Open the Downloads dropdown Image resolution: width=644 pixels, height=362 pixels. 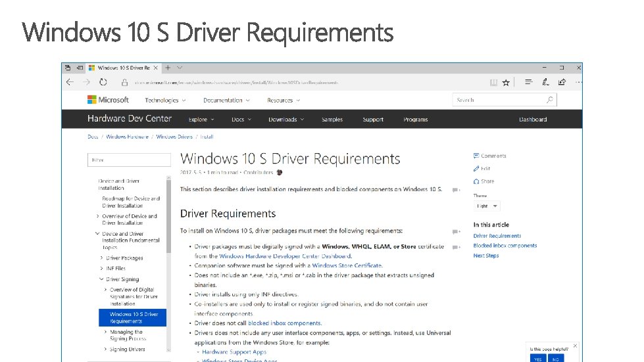(x=286, y=120)
